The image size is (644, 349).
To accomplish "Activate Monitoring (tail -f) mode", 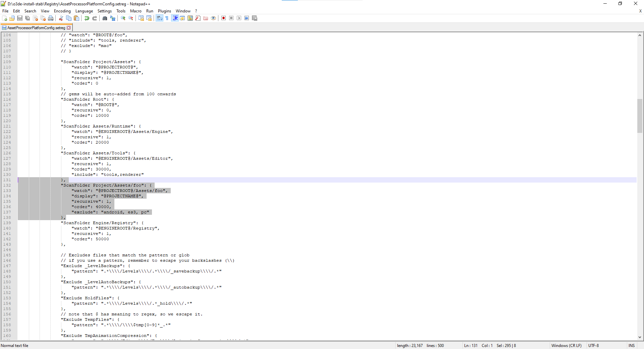I will pyautogui.click(x=214, y=18).
